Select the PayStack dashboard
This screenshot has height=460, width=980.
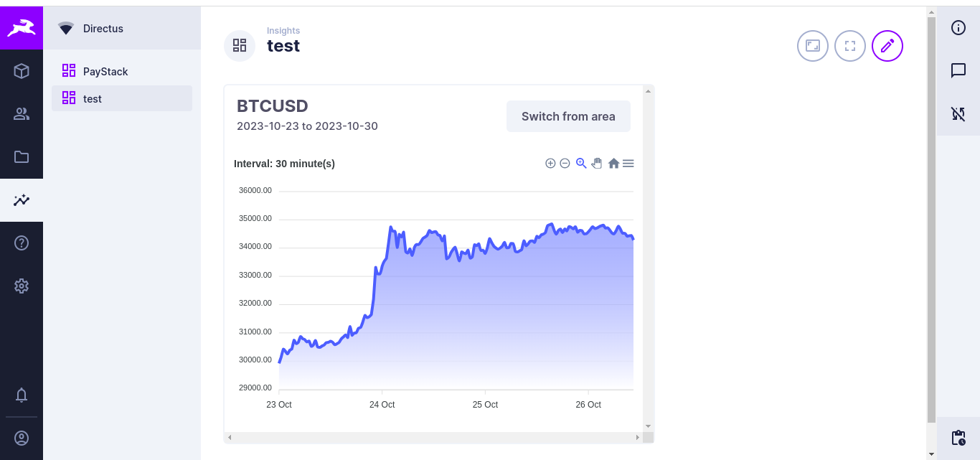tap(105, 72)
